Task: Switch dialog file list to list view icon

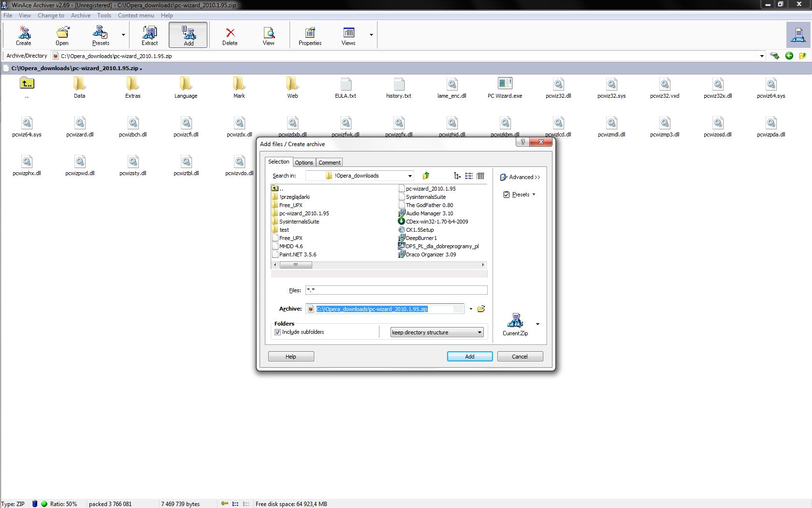Action: tap(469, 176)
